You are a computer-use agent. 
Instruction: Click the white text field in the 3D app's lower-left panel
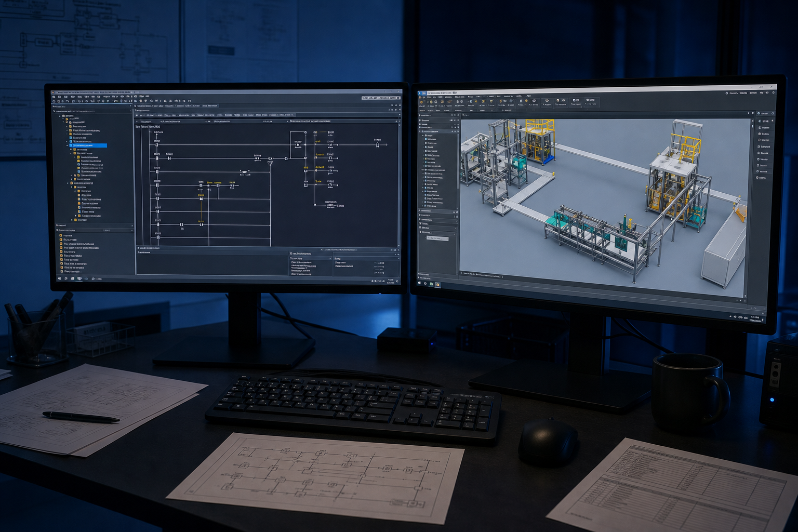(x=437, y=238)
